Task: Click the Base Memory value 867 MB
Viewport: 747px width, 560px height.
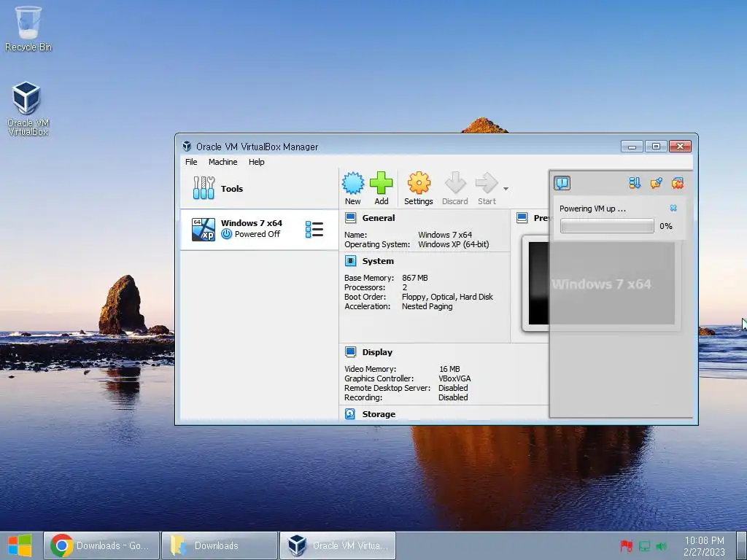Action: [415, 278]
